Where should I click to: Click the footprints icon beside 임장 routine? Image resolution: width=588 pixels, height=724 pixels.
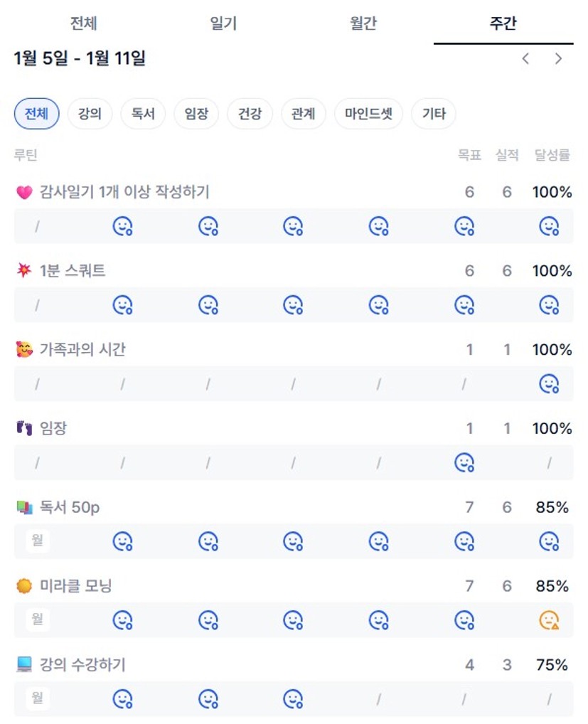(24, 429)
